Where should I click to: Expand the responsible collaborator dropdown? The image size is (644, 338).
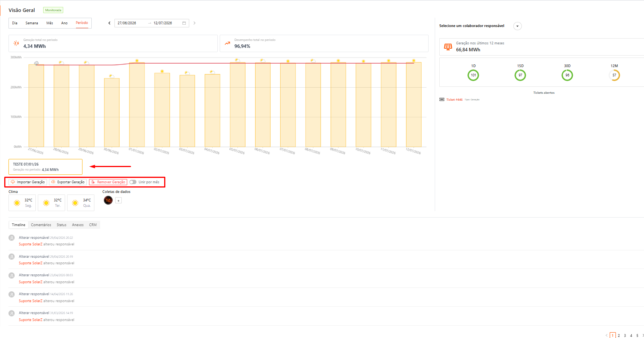518,26
